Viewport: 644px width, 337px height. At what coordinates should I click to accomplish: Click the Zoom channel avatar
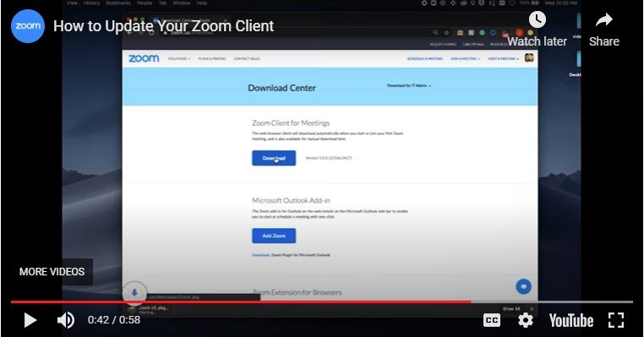(28, 26)
